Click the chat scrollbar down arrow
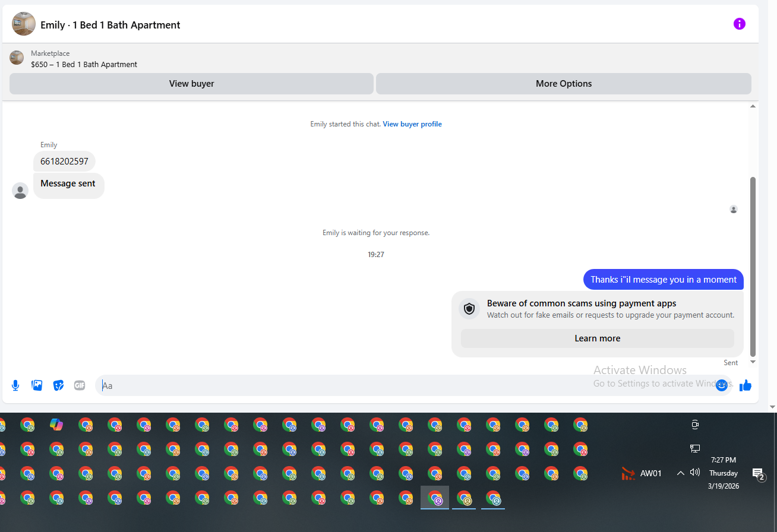Screen dimensions: 777x532 coord(753,362)
